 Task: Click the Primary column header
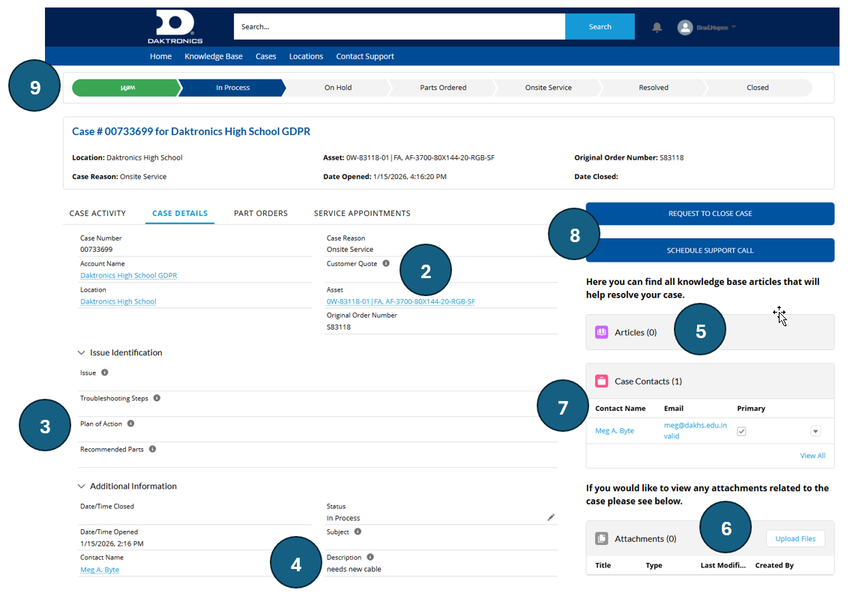[751, 408]
